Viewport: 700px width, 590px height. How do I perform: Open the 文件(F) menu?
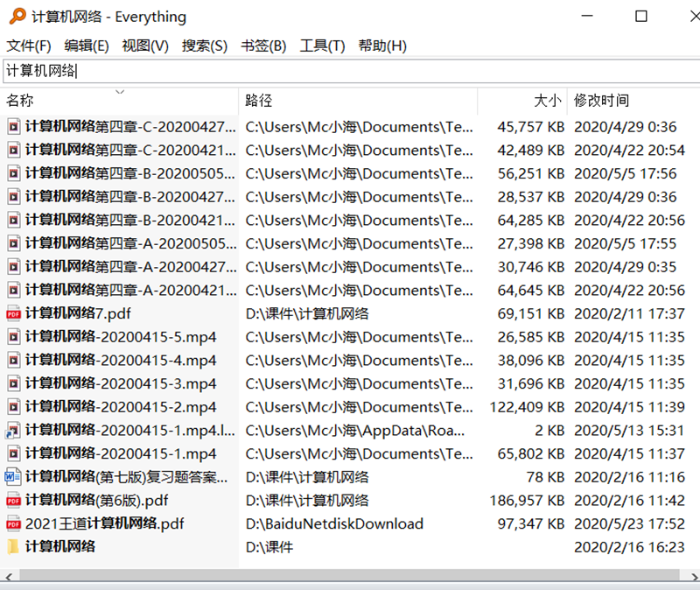[x=29, y=46]
